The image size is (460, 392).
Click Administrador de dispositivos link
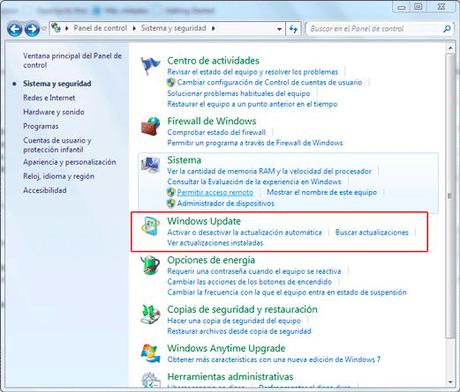226,203
